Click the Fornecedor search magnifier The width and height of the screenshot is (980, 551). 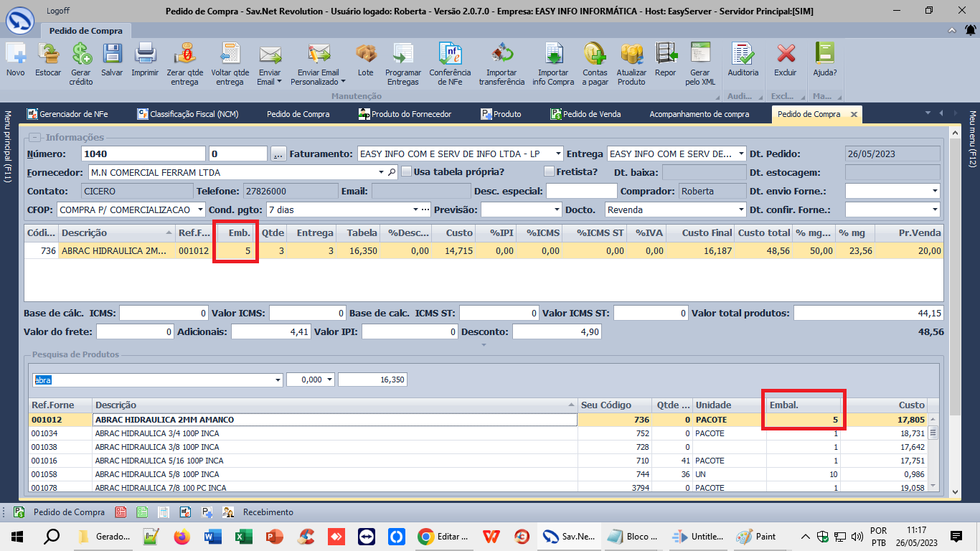tap(392, 173)
